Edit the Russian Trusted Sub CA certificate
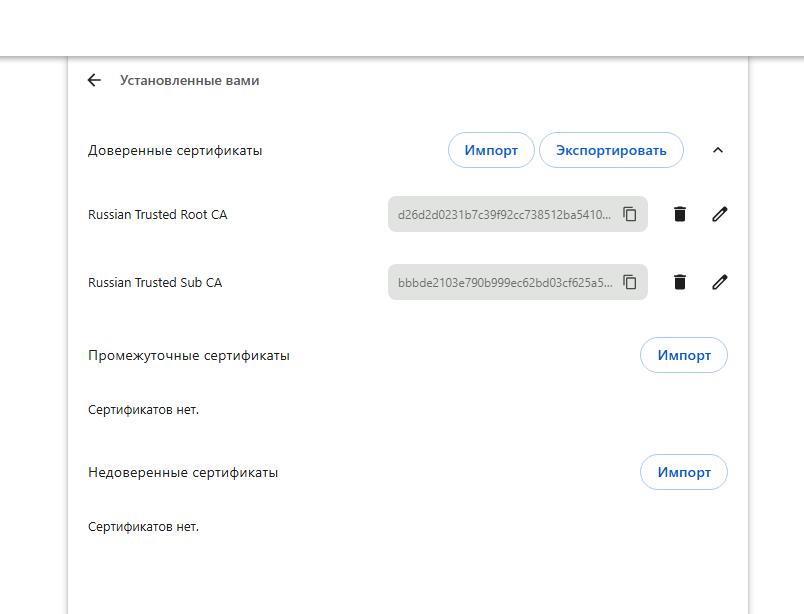The height and width of the screenshot is (614, 804). (719, 282)
